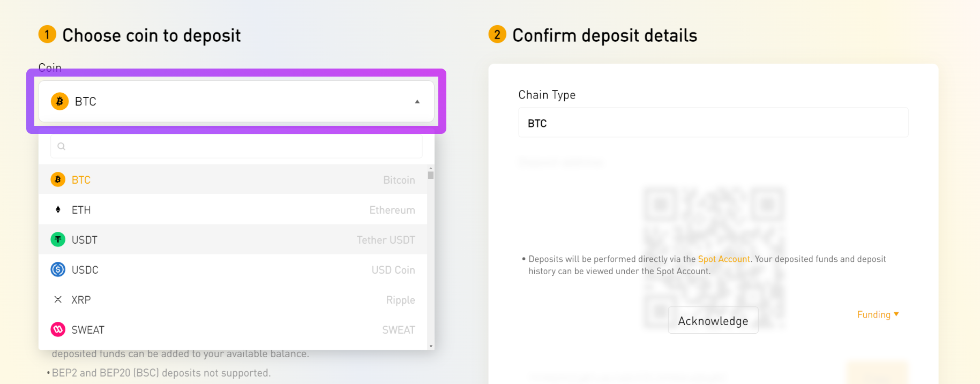Click the pink SWEAT coin icon
Viewport: 980px width, 384px height.
click(58, 329)
